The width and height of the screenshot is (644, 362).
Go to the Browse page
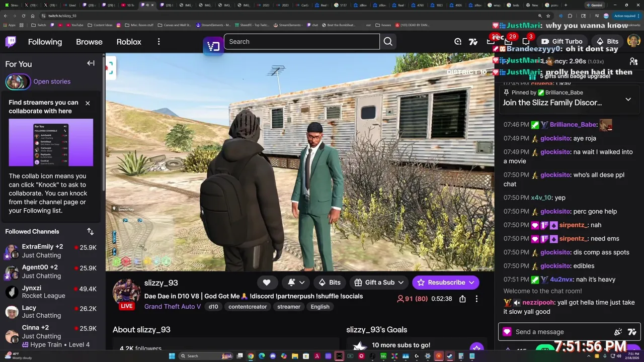pos(89,42)
